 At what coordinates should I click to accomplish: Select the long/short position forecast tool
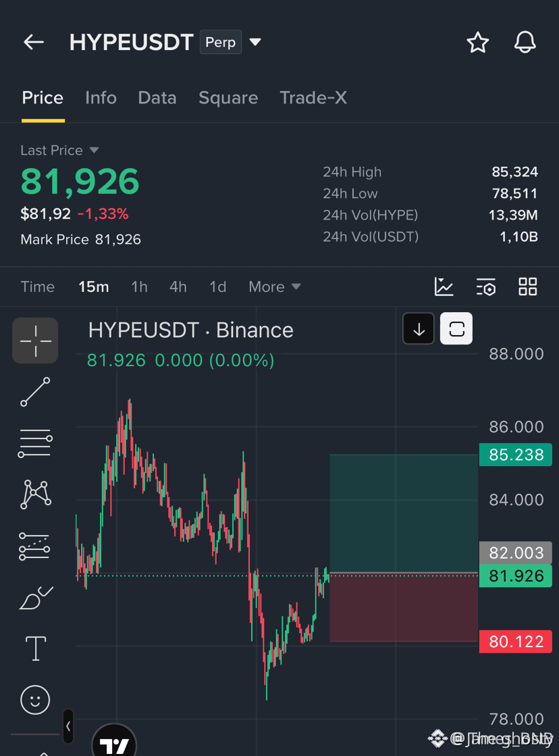34,547
